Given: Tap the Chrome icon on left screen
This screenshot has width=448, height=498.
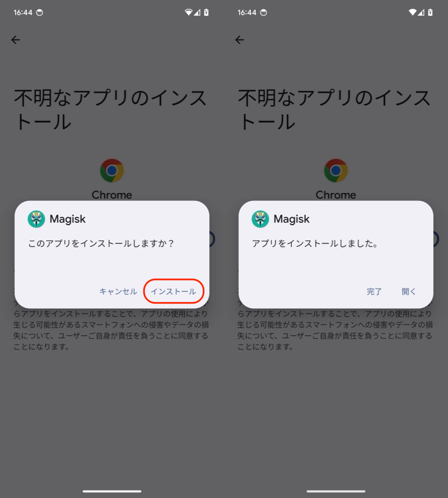Looking at the screenshot, I should point(112,170).
